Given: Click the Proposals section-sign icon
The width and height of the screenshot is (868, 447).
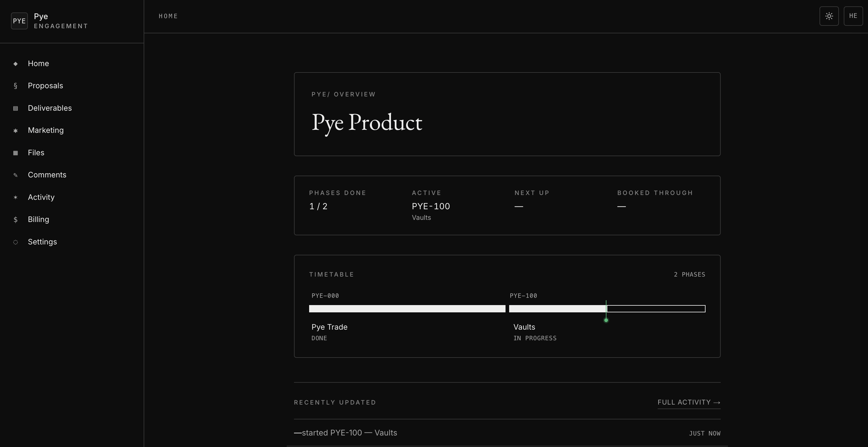Looking at the screenshot, I should click(x=15, y=86).
